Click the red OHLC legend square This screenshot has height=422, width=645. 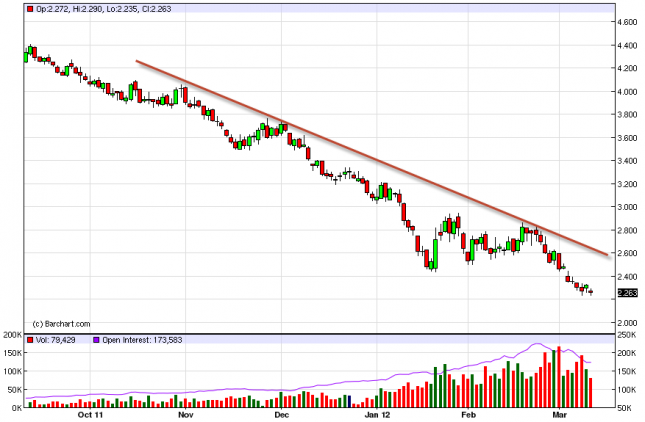[x=30, y=9]
